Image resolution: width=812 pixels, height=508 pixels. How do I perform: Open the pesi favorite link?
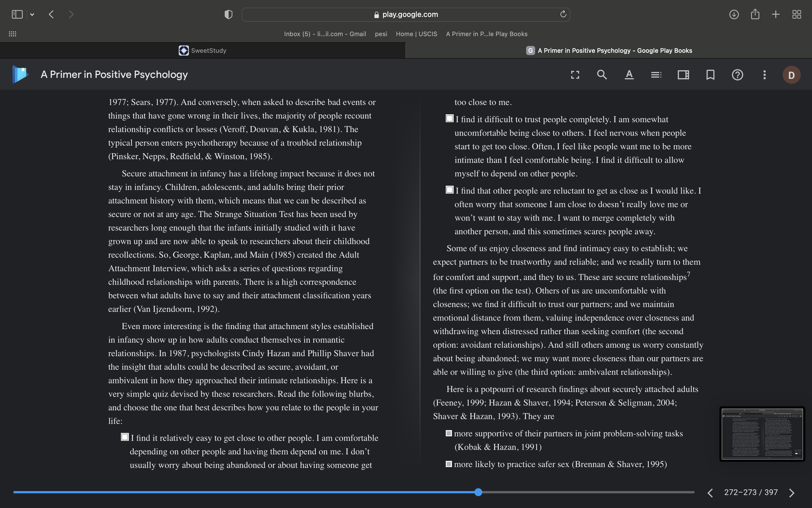381,34
